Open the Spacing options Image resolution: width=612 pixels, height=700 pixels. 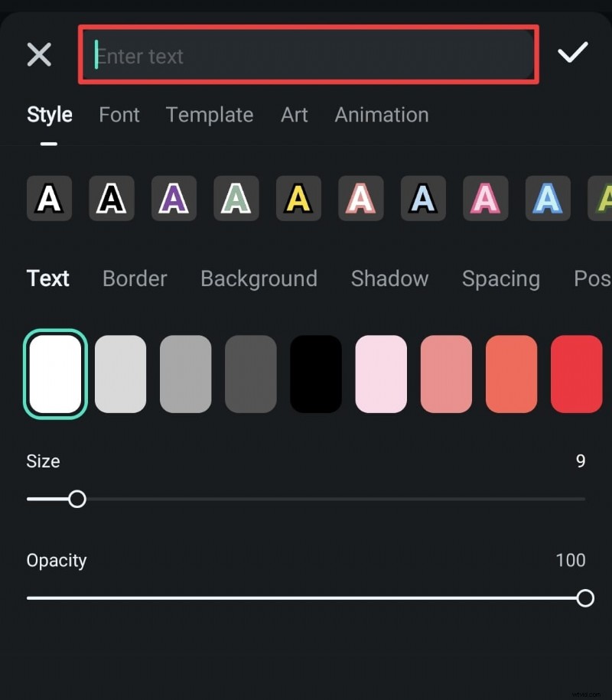[x=501, y=278]
